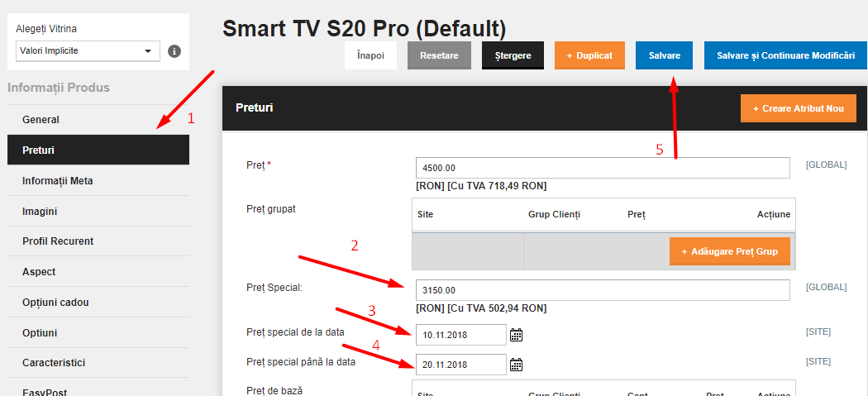Duplicate the product with + Duplicat
This screenshot has width=868, height=396.
[589, 55]
